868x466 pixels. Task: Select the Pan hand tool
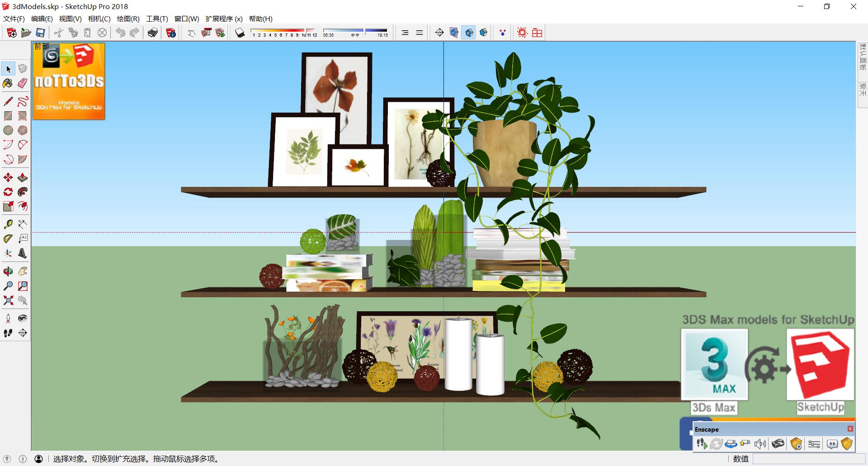point(23,271)
